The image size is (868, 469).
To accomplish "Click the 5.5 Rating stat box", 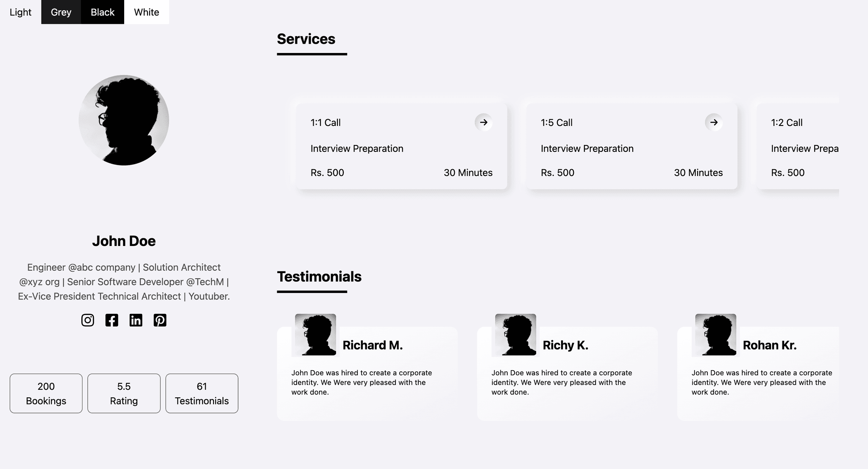I will [x=124, y=393].
